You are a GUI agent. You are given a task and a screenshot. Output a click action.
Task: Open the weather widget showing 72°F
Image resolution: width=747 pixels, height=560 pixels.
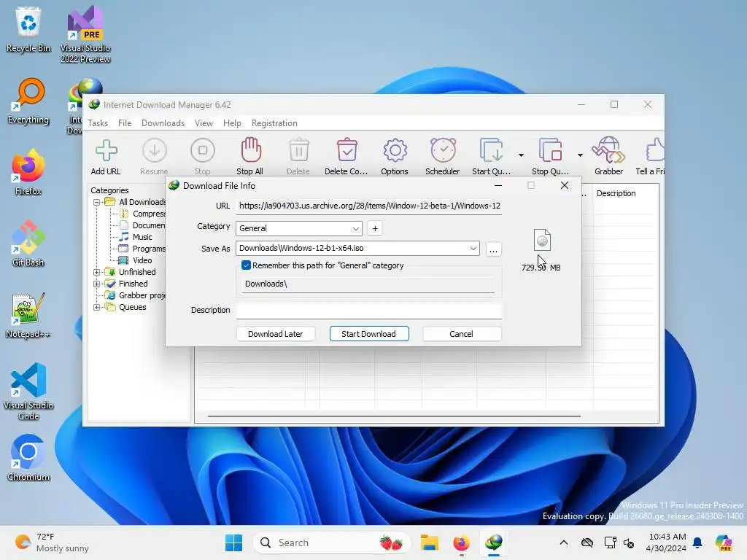(x=52, y=542)
